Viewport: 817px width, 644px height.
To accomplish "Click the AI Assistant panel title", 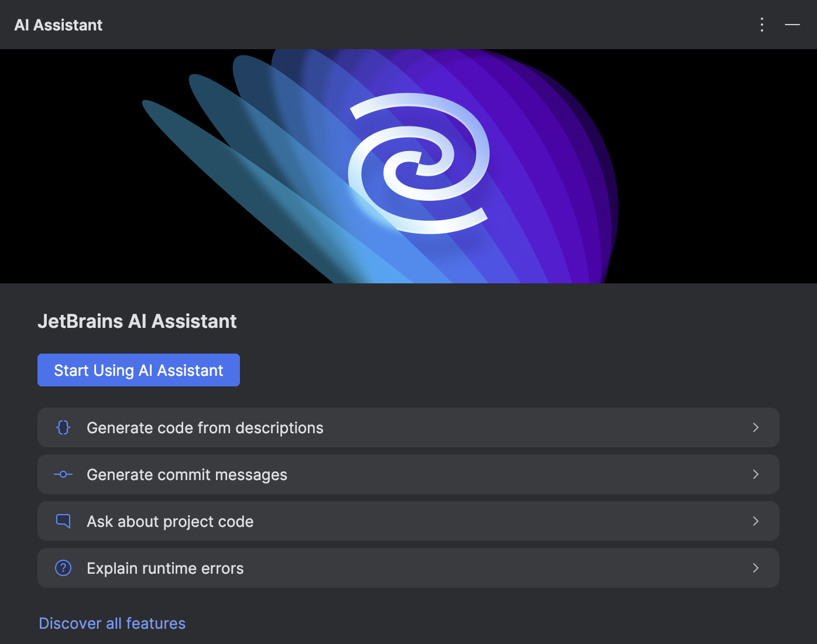I will coord(58,25).
